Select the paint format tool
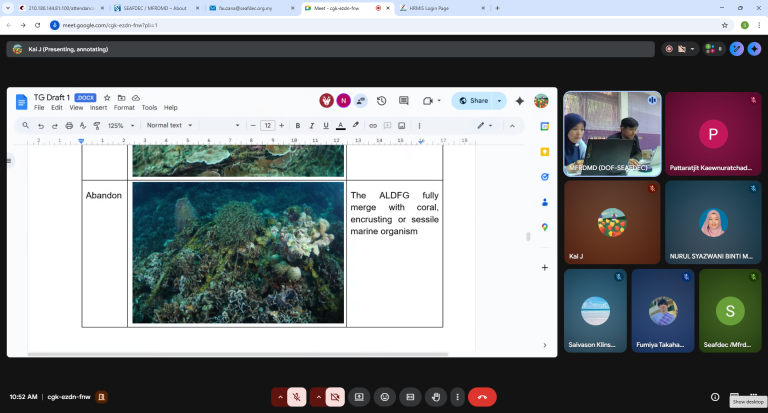The height and width of the screenshot is (413, 768). tap(97, 126)
